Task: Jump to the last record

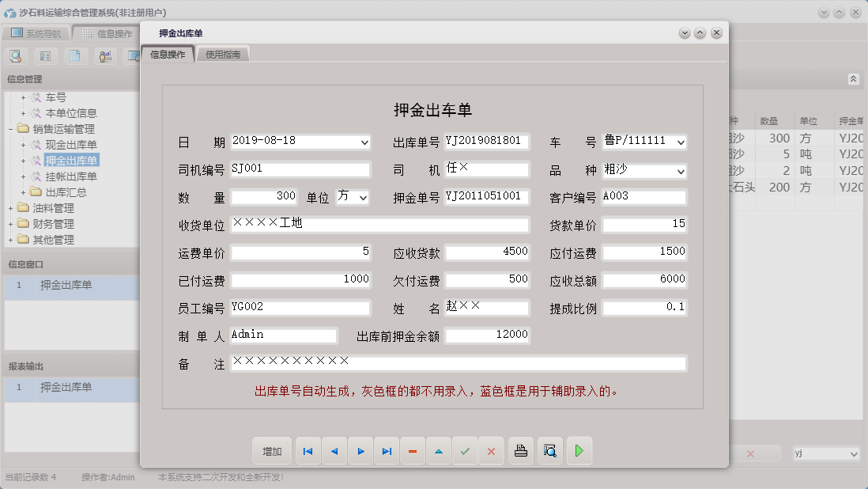Action: click(x=387, y=450)
